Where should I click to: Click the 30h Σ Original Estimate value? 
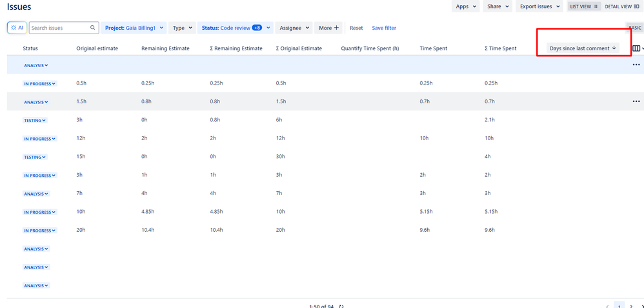(280, 157)
